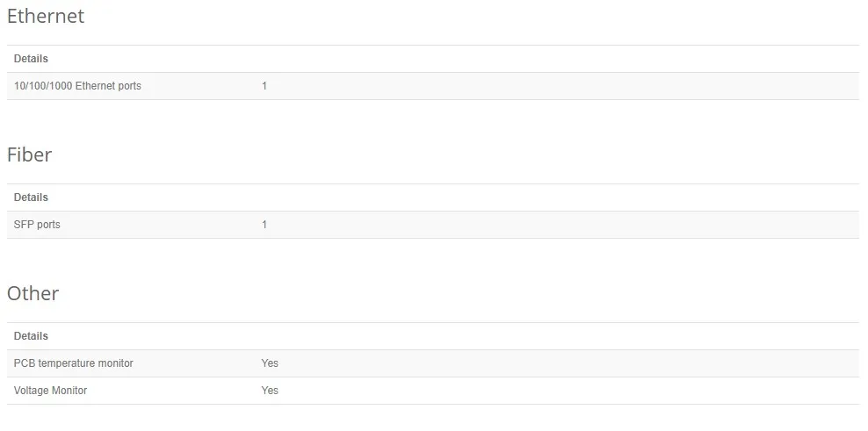Click the value 1 for SFP ports

click(264, 225)
